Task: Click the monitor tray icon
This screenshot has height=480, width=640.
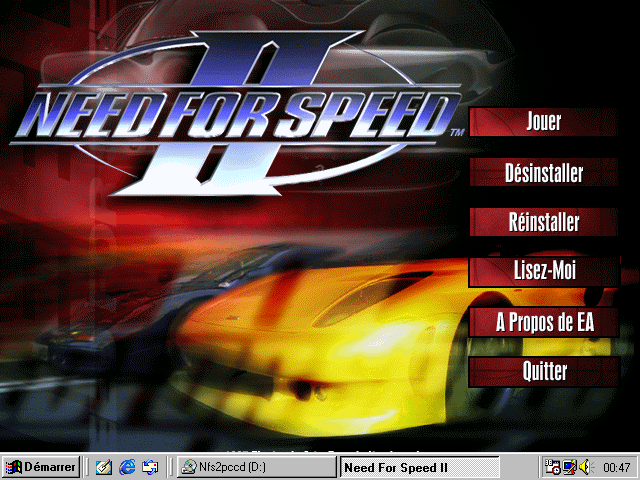Action: point(569,467)
